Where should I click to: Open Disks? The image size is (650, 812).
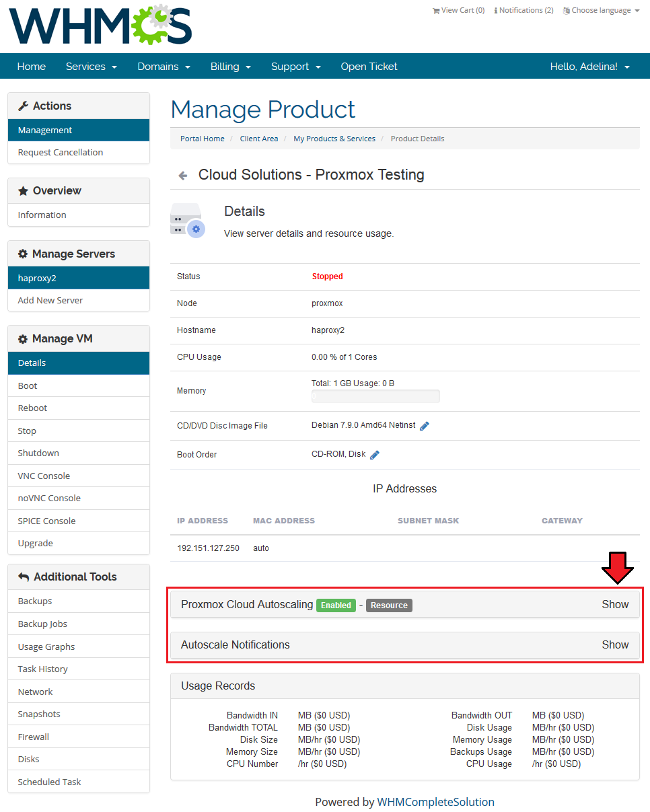[79, 759]
